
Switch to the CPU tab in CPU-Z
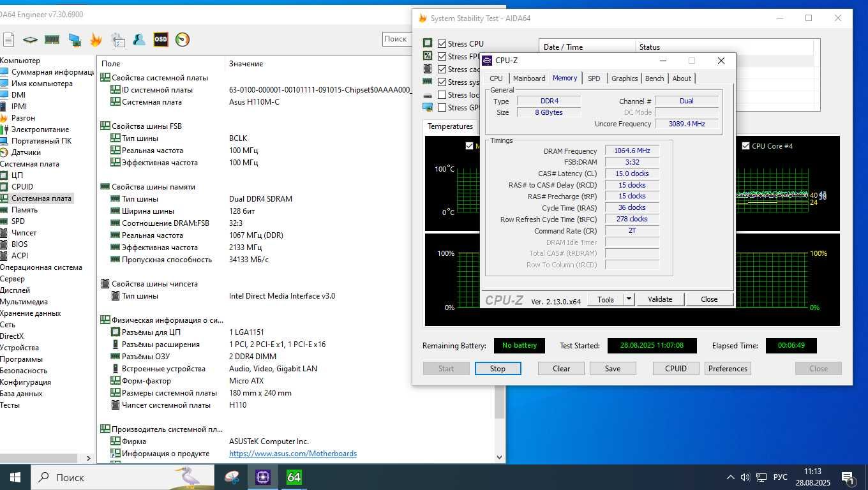(496, 78)
